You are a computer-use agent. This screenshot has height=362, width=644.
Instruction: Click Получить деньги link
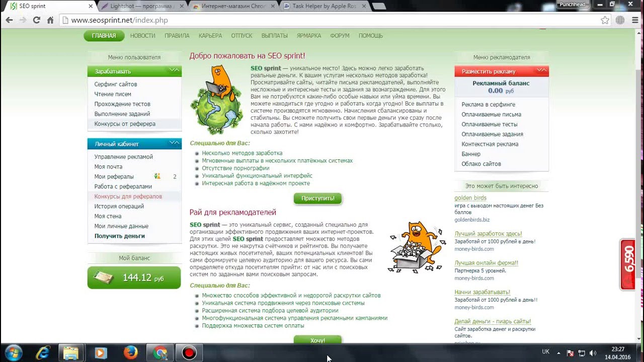coord(120,236)
